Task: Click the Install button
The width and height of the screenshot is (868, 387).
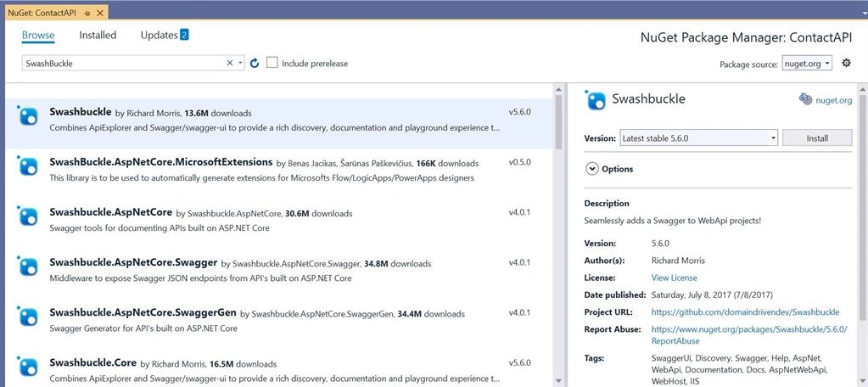Action: pyautogui.click(x=817, y=137)
